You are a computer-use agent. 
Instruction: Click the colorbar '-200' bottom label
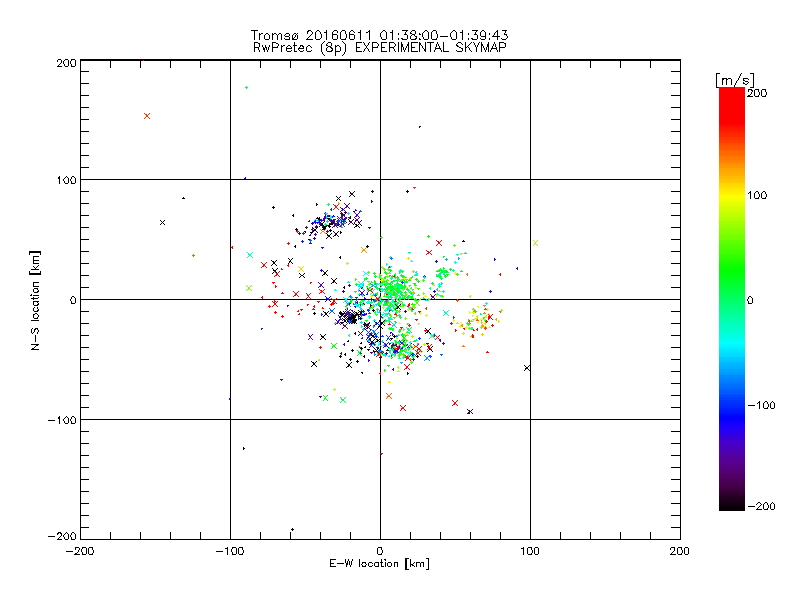(x=761, y=506)
